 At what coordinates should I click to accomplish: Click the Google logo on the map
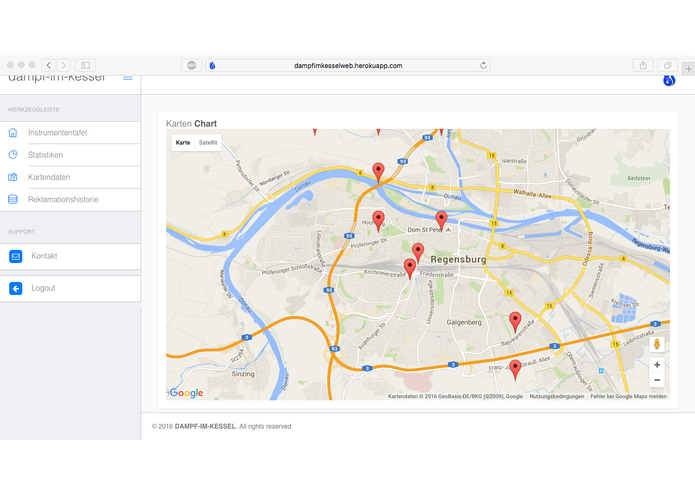[186, 393]
